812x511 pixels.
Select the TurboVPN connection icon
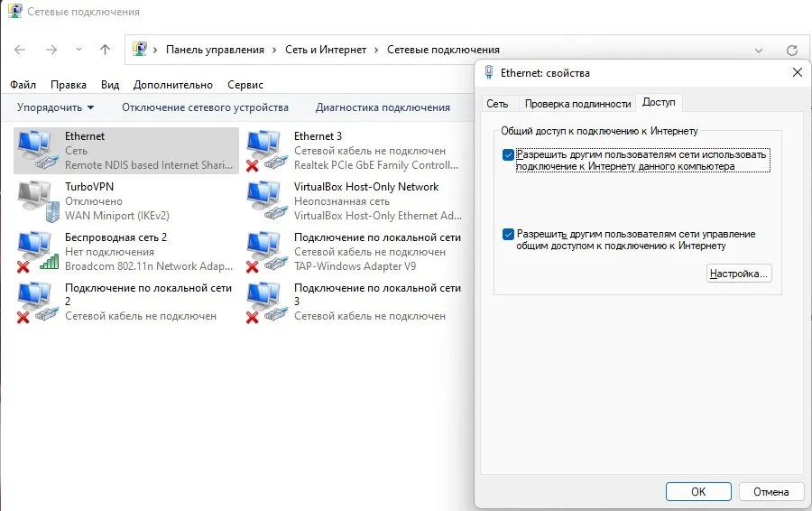(38, 200)
